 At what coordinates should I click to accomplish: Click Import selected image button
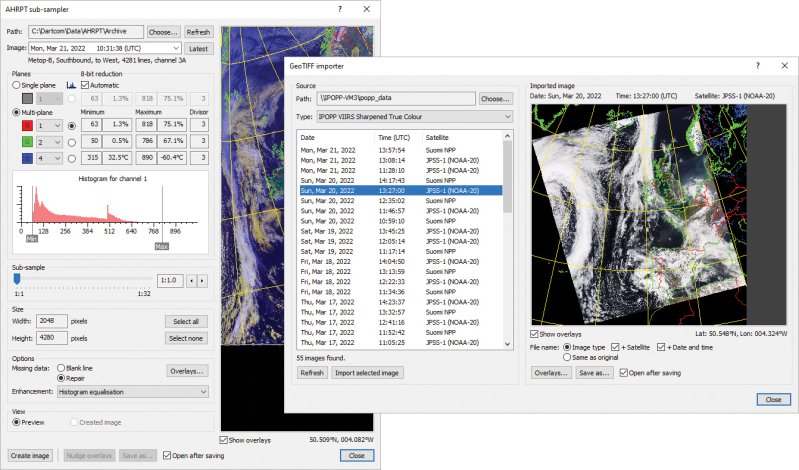tap(367, 373)
